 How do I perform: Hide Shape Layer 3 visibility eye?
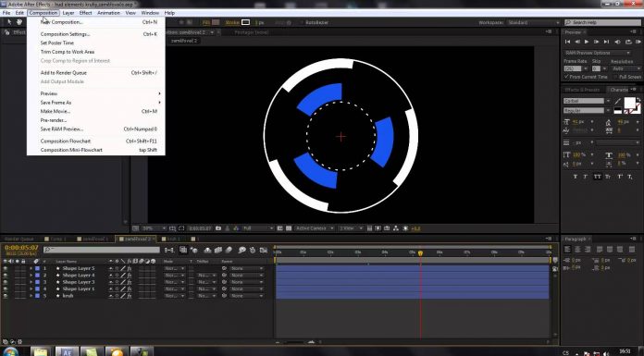[x=6, y=282]
